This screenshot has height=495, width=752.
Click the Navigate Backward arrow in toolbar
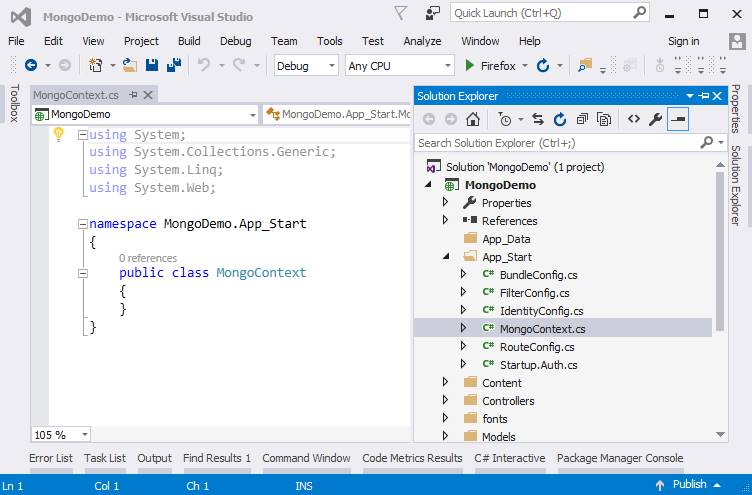(31, 65)
